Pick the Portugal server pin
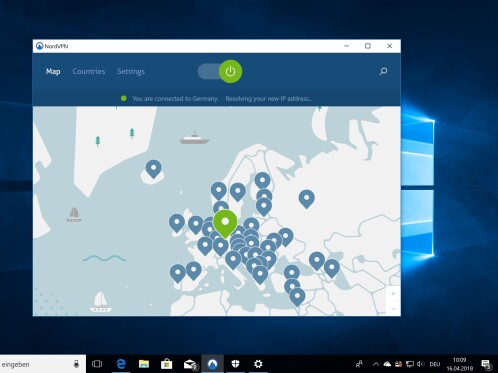498x373 pixels. tap(178, 273)
